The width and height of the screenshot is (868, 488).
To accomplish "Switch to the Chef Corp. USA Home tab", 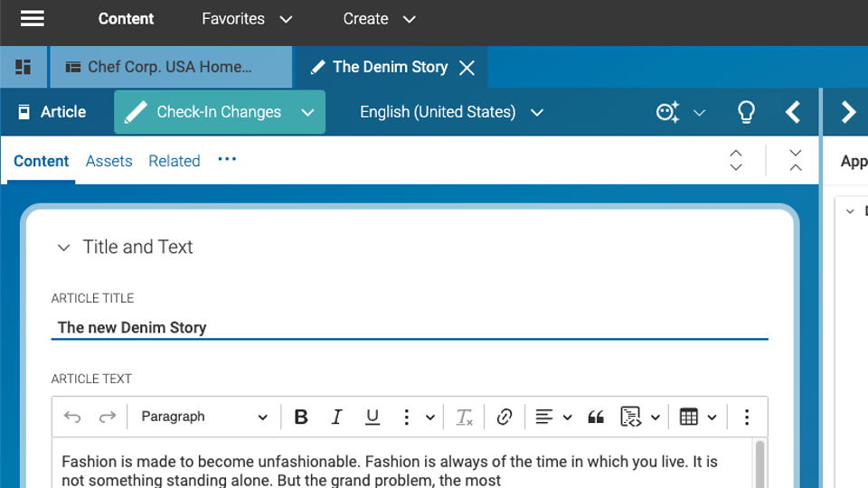I will [171, 67].
